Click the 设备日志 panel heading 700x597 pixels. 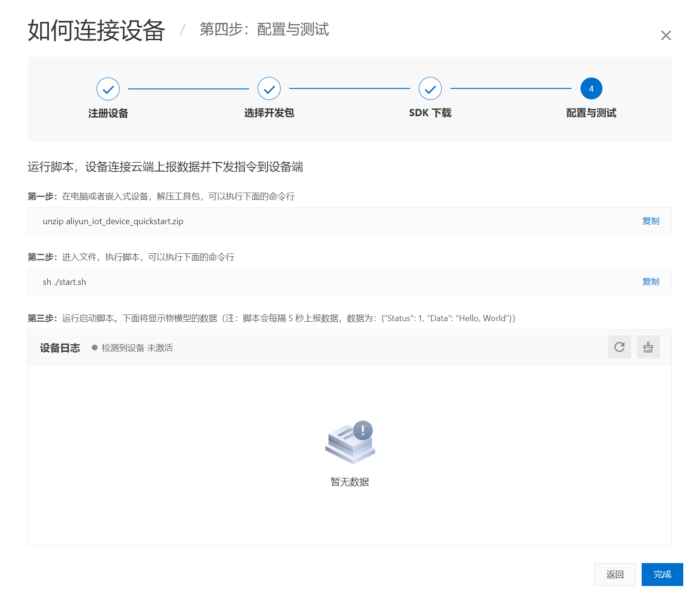pos(60,347)
